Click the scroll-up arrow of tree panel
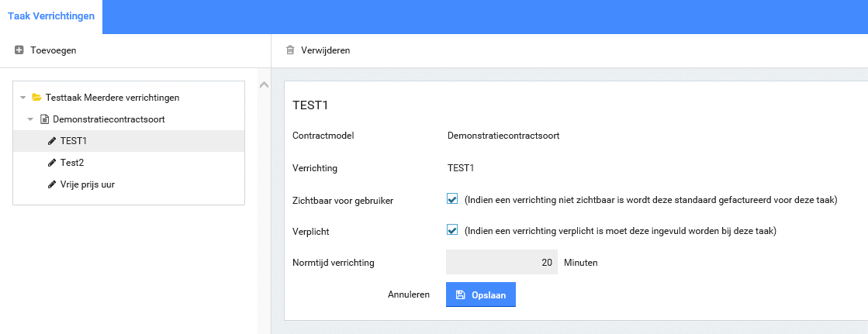868x334 pixels. [264, 84]
